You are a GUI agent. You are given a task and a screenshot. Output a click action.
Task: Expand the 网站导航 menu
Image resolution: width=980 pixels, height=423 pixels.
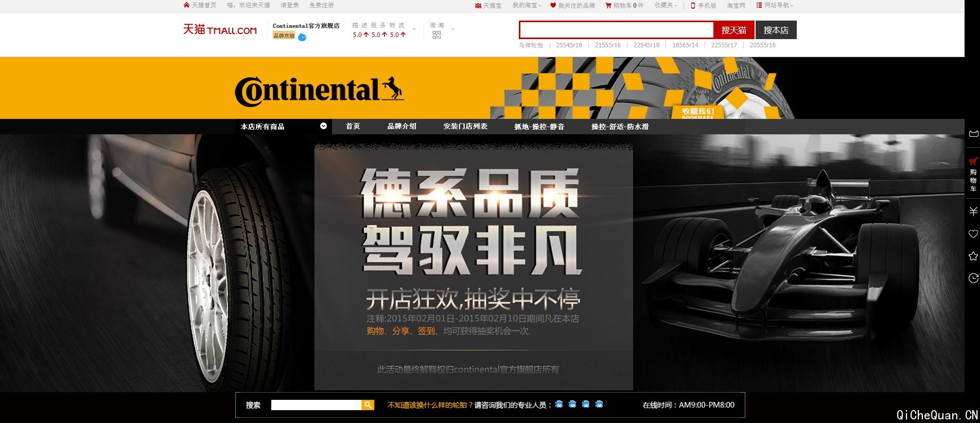tap(775, 5)
